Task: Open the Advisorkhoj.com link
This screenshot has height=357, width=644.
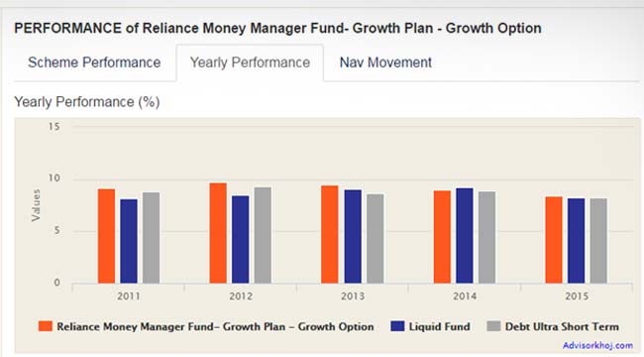Action: pos(597,345)
